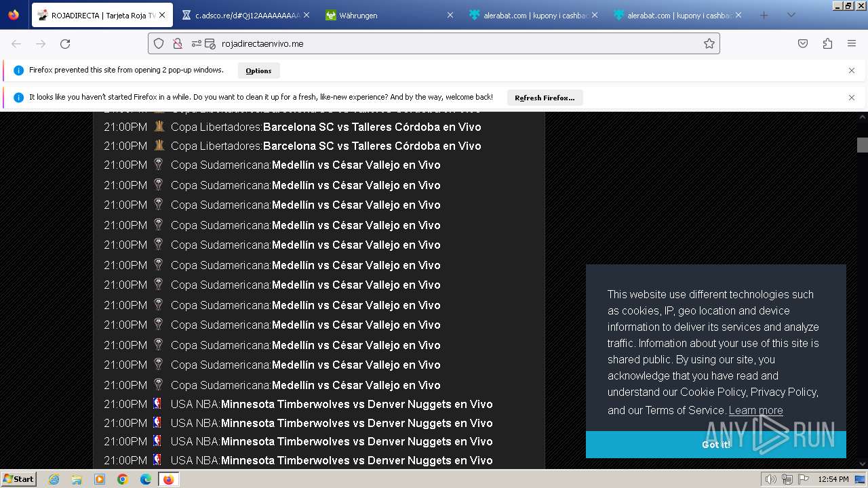Dismiss the Refresh Firefox notification bar
Viewport: 868px width, 488px height.
tap(852, 98)
